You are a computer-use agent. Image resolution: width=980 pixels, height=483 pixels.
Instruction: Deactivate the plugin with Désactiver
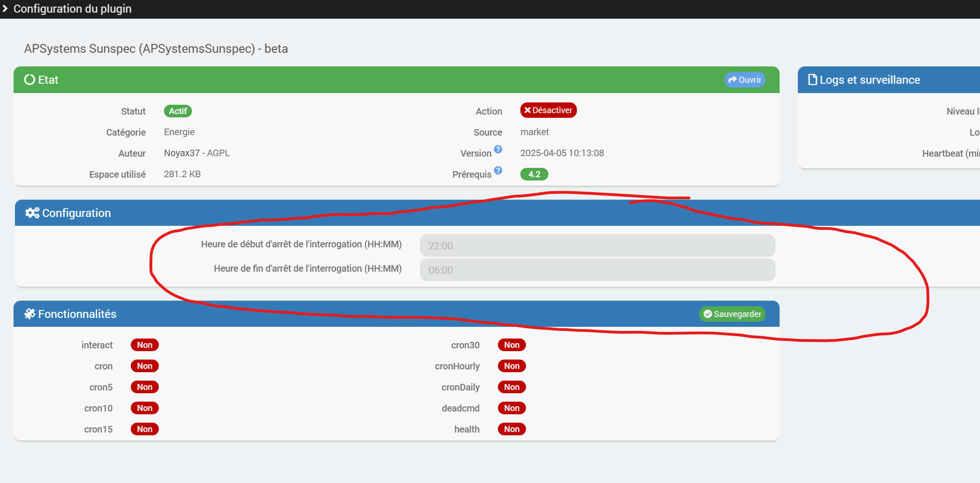click(x=548, y=110)
